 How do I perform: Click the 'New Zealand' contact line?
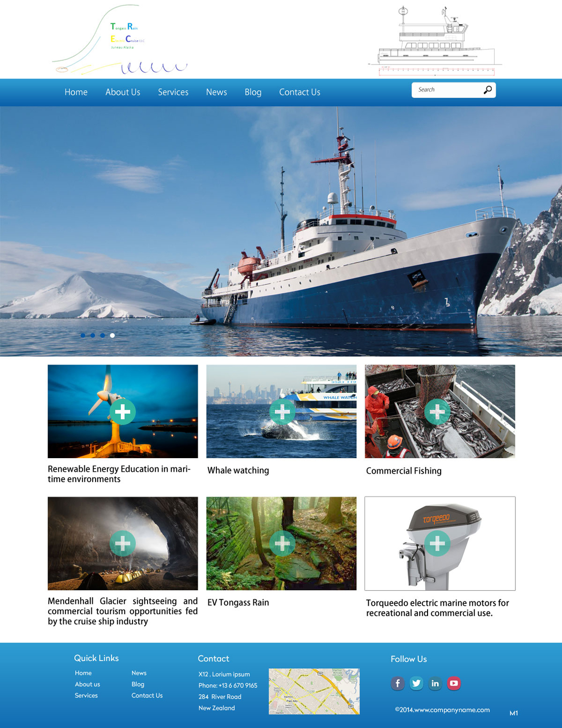[216, 708]
